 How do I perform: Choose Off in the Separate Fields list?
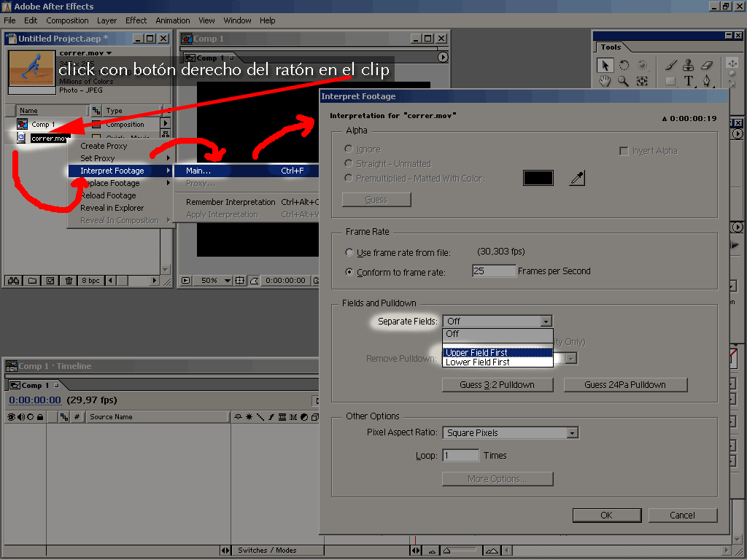coord(498,334)
